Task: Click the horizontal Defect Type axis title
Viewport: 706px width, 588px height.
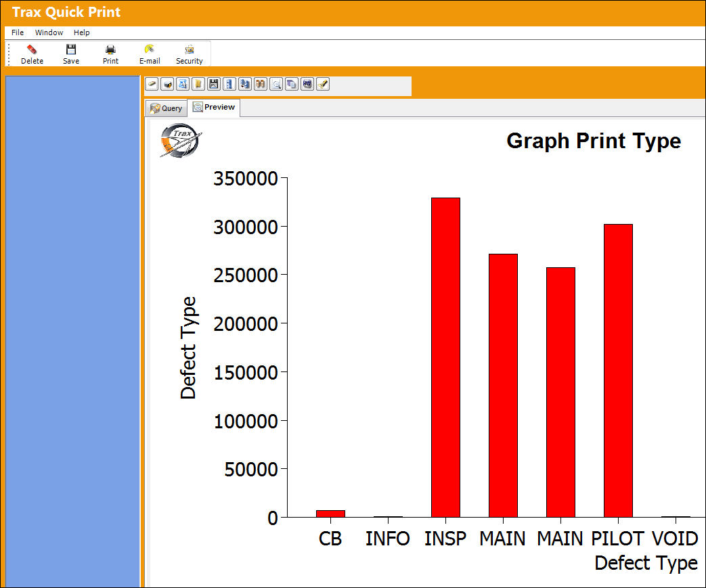Action: 646,563
